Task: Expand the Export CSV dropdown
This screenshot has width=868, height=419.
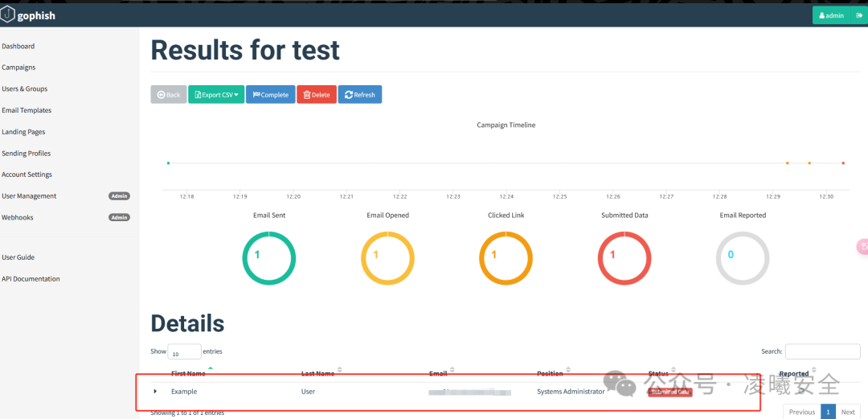Action: (216, 95)
